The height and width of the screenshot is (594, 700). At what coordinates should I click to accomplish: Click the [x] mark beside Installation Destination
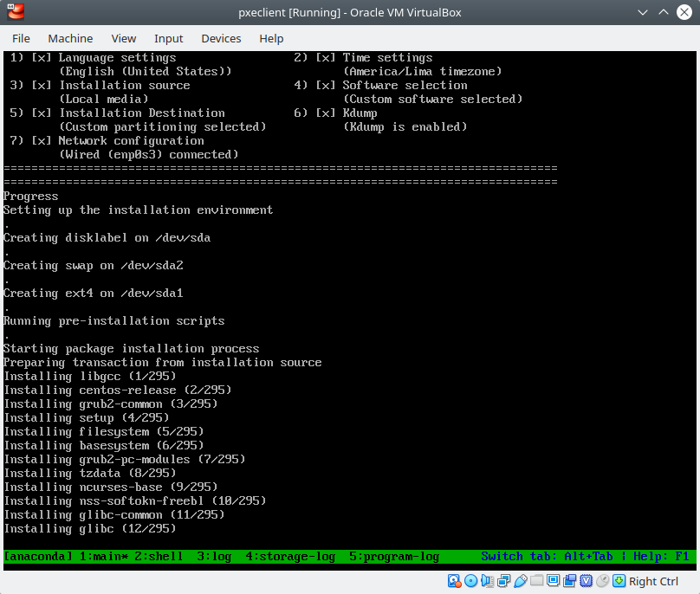(42, 113)
